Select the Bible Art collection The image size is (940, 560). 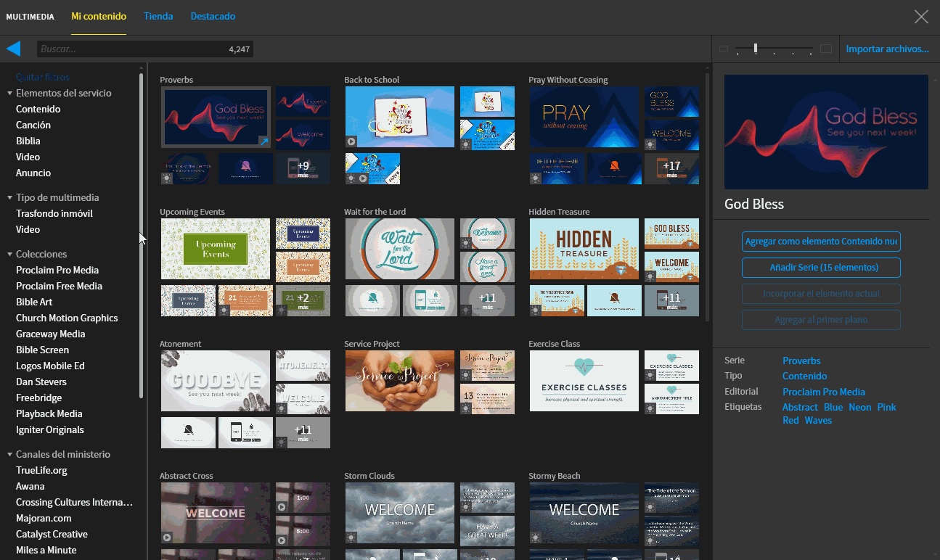pos(34,302)
